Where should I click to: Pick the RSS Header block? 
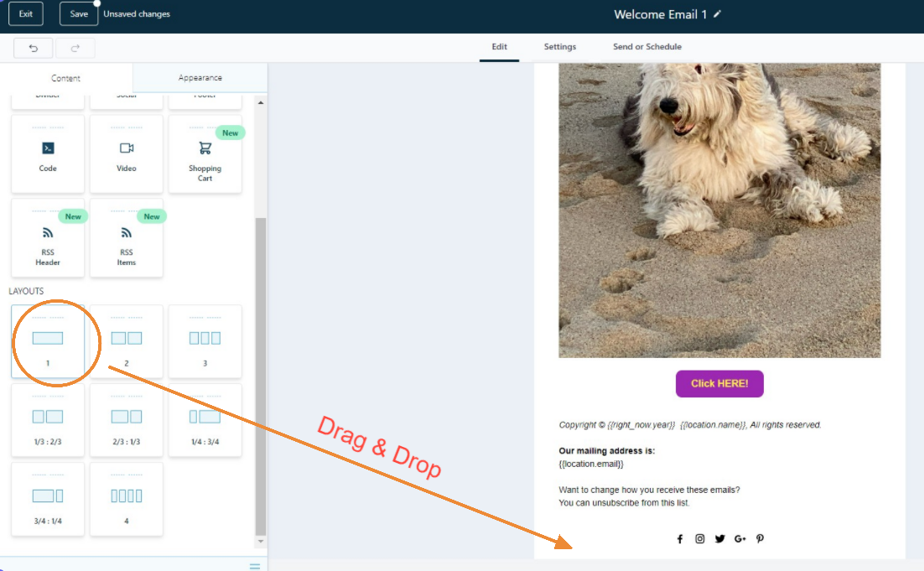click(48, 238)
